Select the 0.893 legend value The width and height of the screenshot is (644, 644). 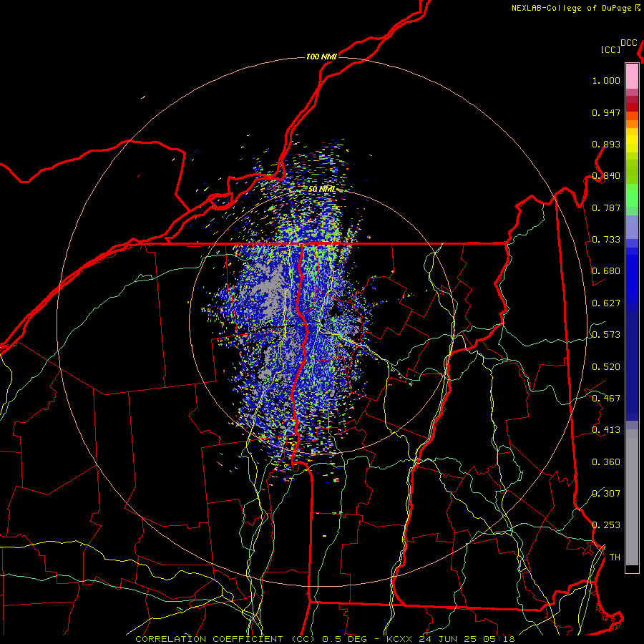coord(606,144)
